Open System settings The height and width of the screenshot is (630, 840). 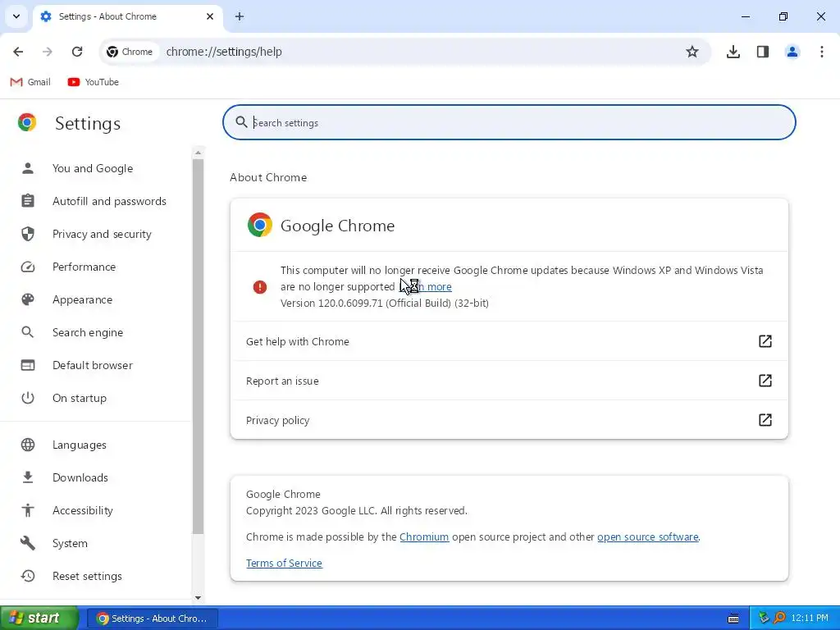[x=70, y=543]
